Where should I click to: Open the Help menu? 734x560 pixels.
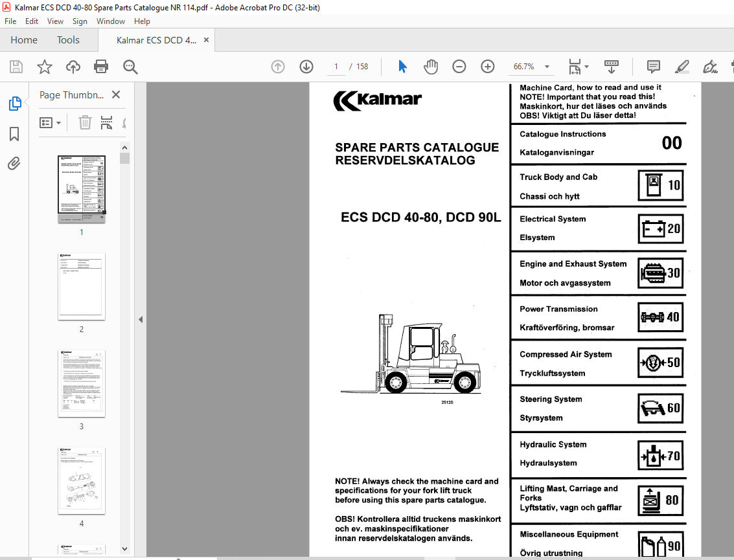[142, 21]
